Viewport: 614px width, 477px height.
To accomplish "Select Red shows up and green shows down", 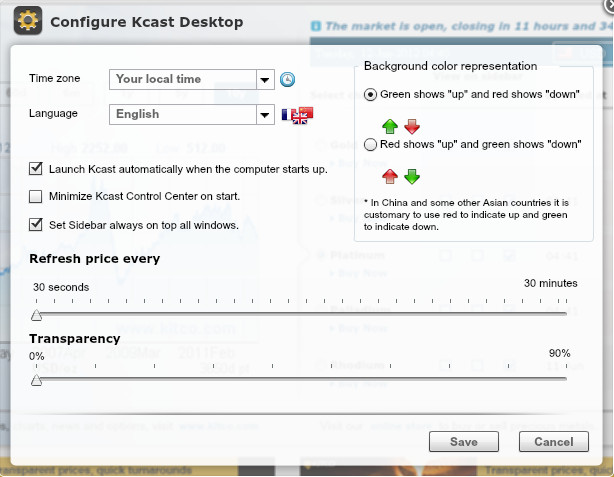I will 370,145.
